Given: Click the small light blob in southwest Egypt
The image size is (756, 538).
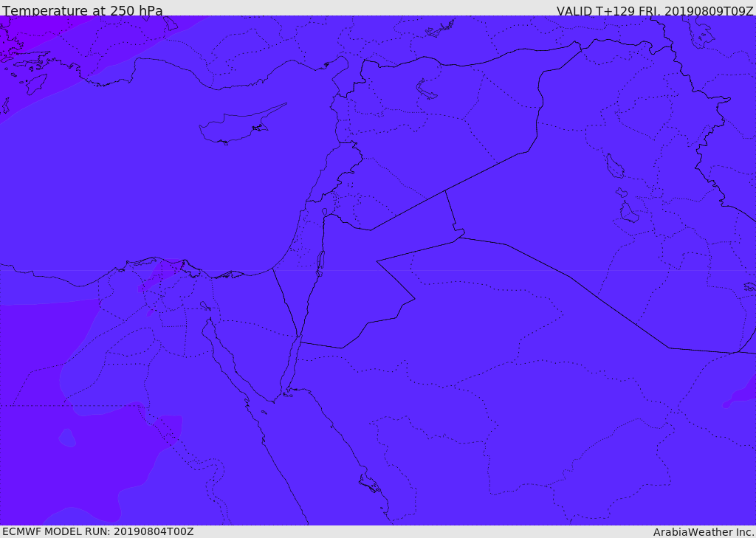Looking at the screenshot, I should (x=67, y=438).
